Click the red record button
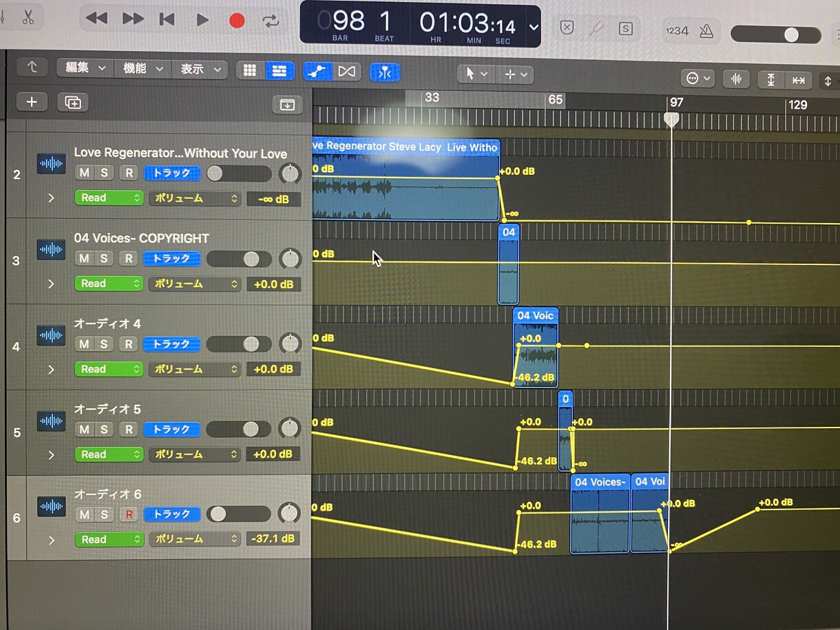This screenshot has height=630, width=840. (x=237, y=21)
